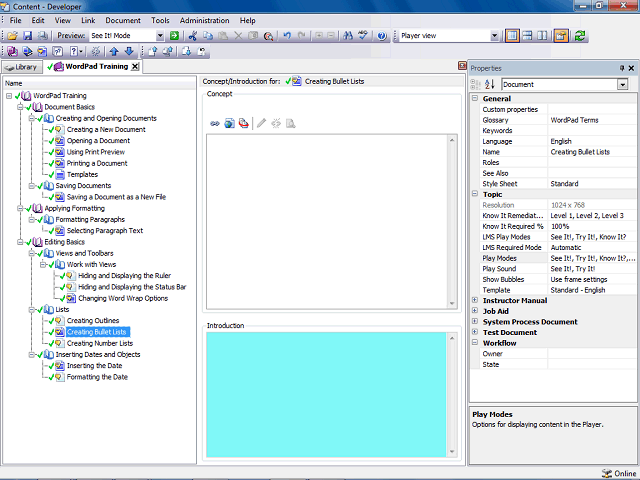The width and height of the screenshot is (640, 480).
Task: Collapse the WordPad Training root node
Action: pos(9,96)
